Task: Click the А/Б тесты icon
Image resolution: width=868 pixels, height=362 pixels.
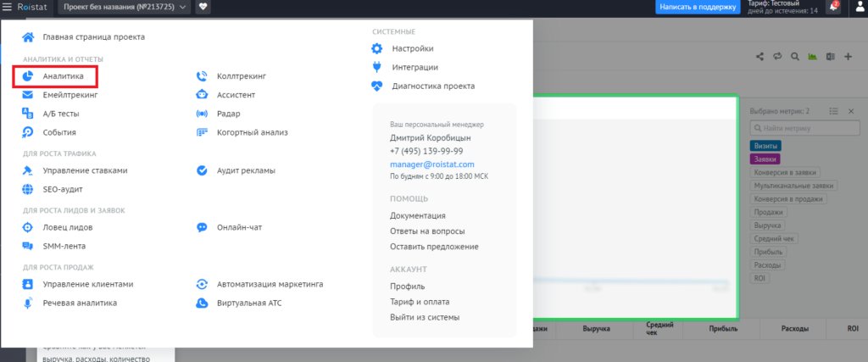Action: coord(28,114)
